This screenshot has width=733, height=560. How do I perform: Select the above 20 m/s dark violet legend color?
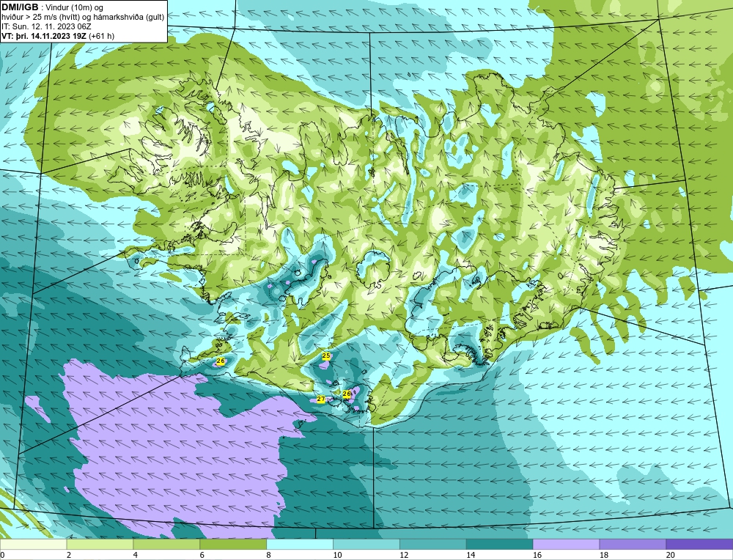pyautogui.click(x=699, y=544)
